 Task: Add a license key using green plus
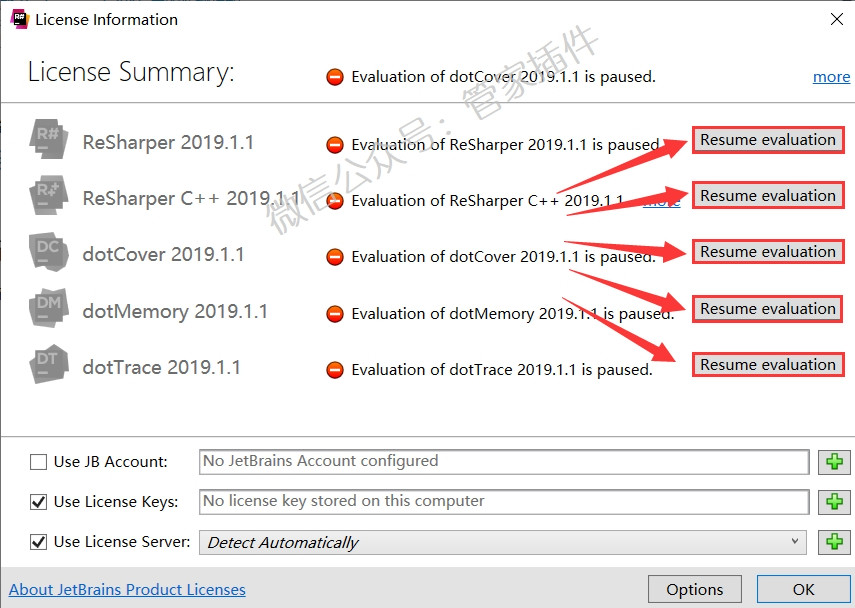click(x=834, y=502)
